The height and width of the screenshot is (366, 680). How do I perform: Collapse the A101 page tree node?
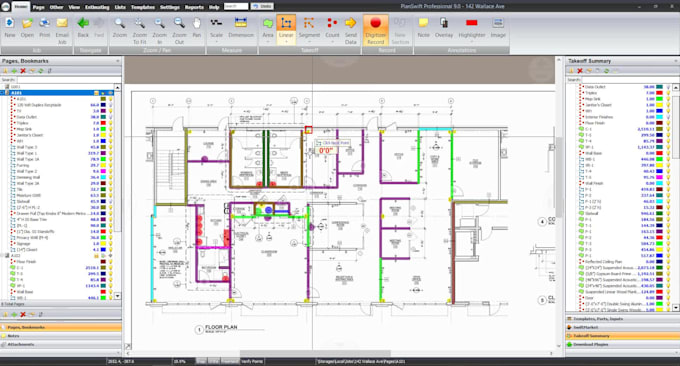[2, 93]
